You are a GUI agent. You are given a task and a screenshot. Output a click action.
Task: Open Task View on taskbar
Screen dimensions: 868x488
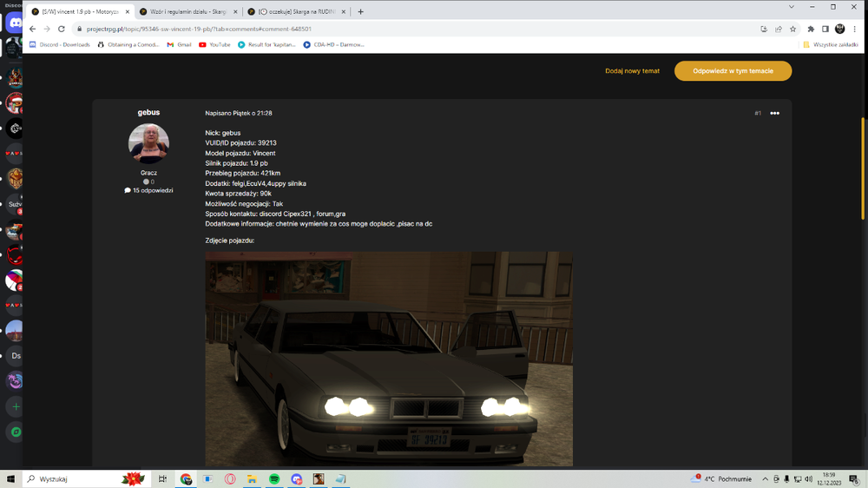(x=162, y=479)
